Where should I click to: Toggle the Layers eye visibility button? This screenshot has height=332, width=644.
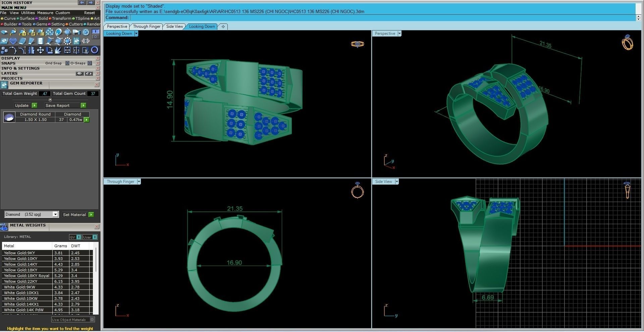[89, 73]
